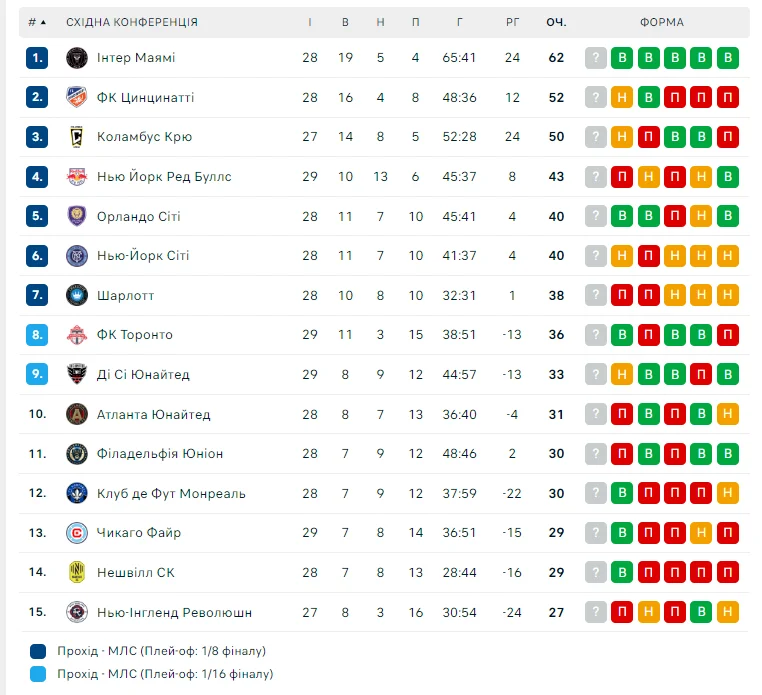Click the Inter Miami club logo
The width and height of the screenshot is (762, 695).
(x=77, y=58)
